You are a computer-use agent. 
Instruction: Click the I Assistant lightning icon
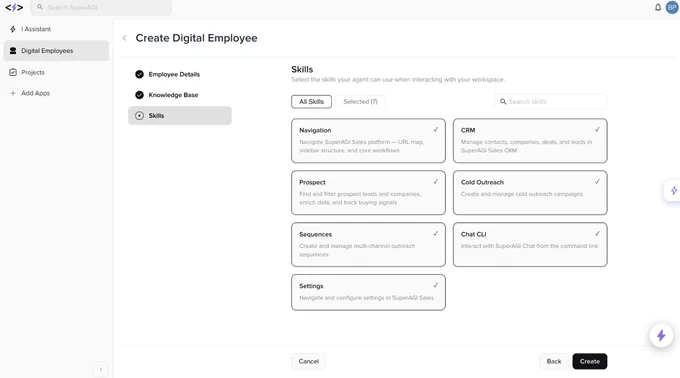(13, 29)
